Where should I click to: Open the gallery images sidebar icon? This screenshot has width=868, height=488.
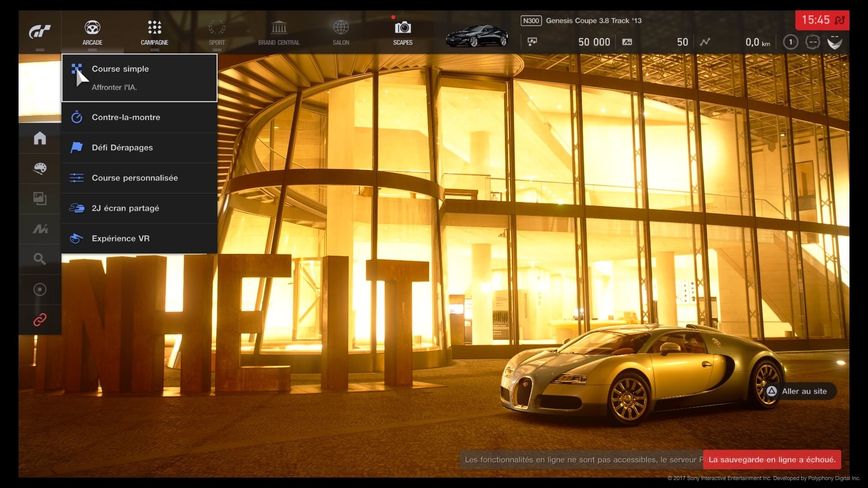40,198
